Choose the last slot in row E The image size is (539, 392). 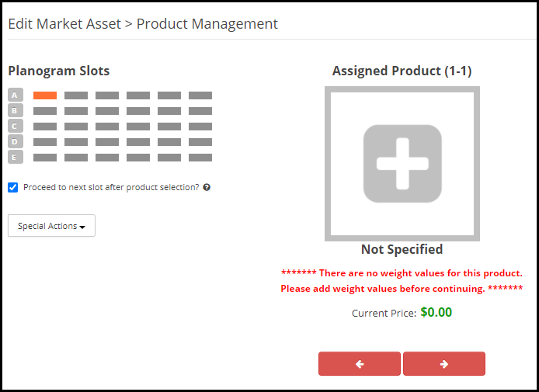tap(200, 158)
